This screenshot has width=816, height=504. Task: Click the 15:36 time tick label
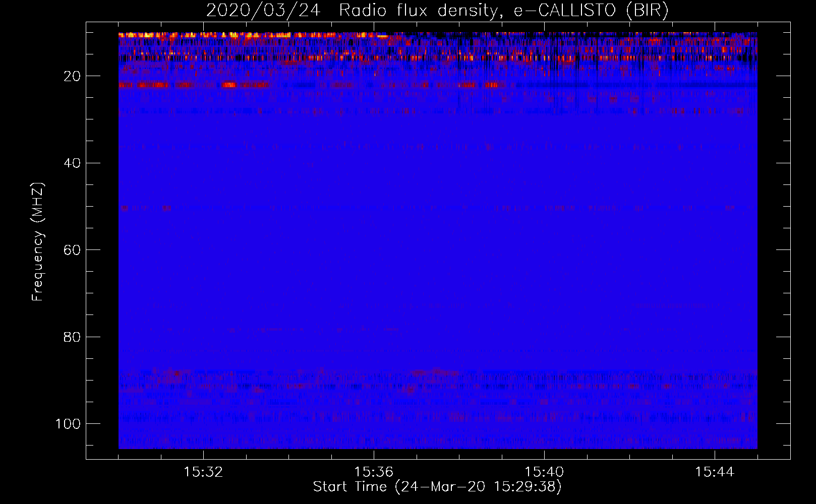click(374, 472)
